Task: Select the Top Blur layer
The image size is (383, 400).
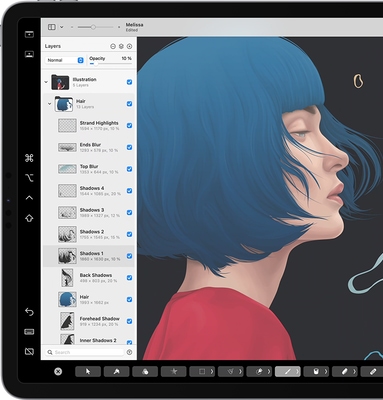Action: tap(89, 169)
